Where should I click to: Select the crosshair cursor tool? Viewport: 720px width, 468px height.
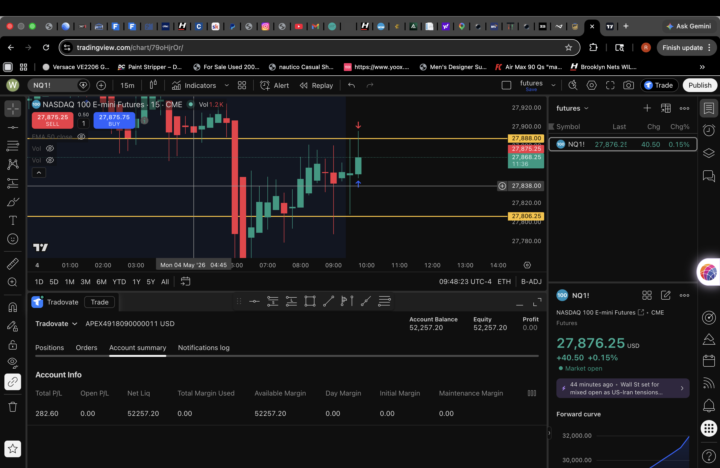[13, 109]
